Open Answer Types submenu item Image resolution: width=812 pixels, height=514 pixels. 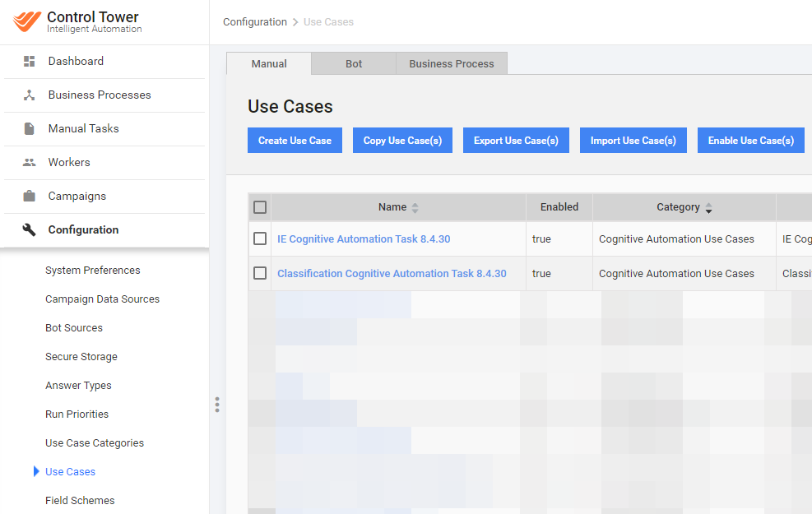[78, 386]
